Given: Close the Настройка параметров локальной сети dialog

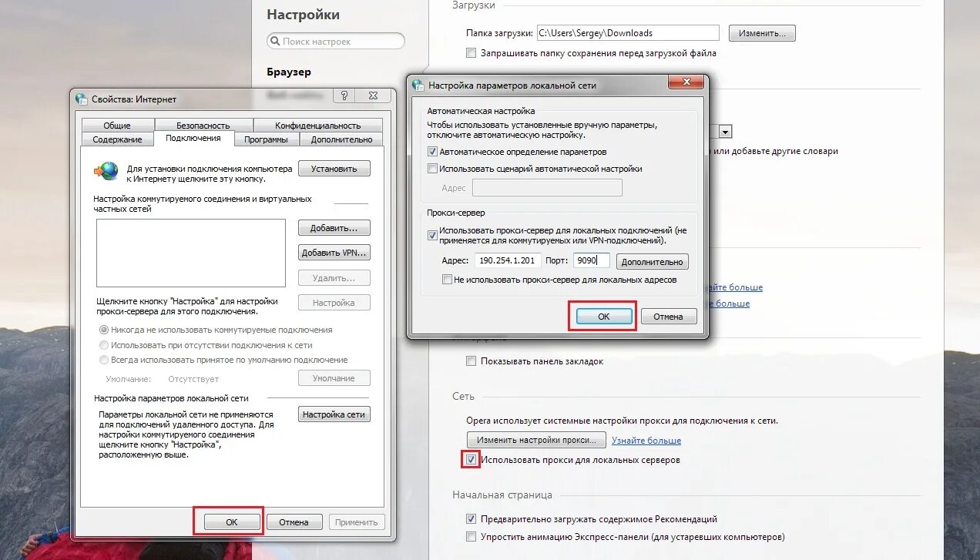Looking at the screenshot, I should point(685,82).
